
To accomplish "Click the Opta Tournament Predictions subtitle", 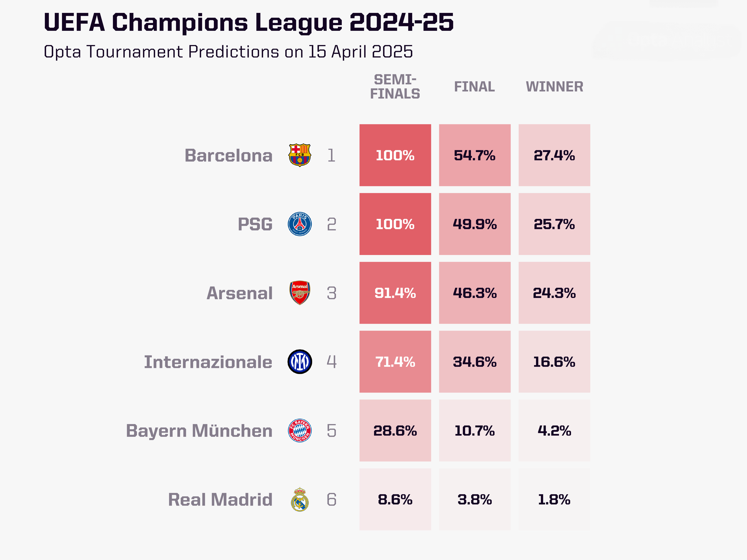I will click(228, 52).
